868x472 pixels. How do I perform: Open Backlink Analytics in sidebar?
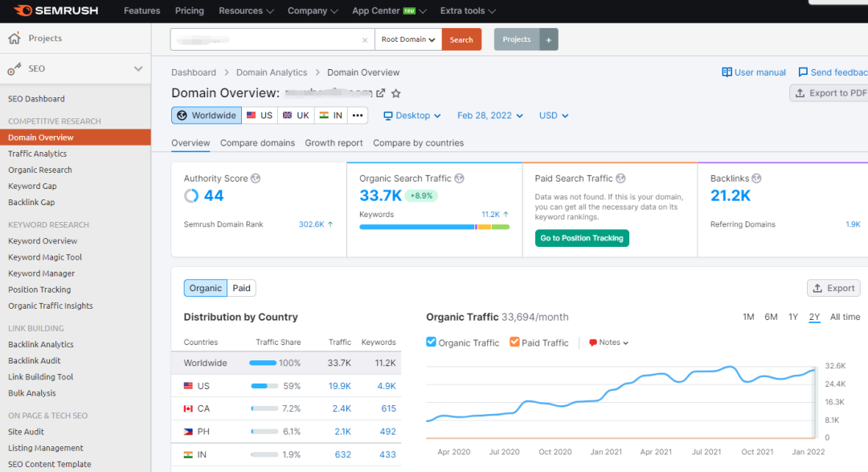(x=40, y=344)
